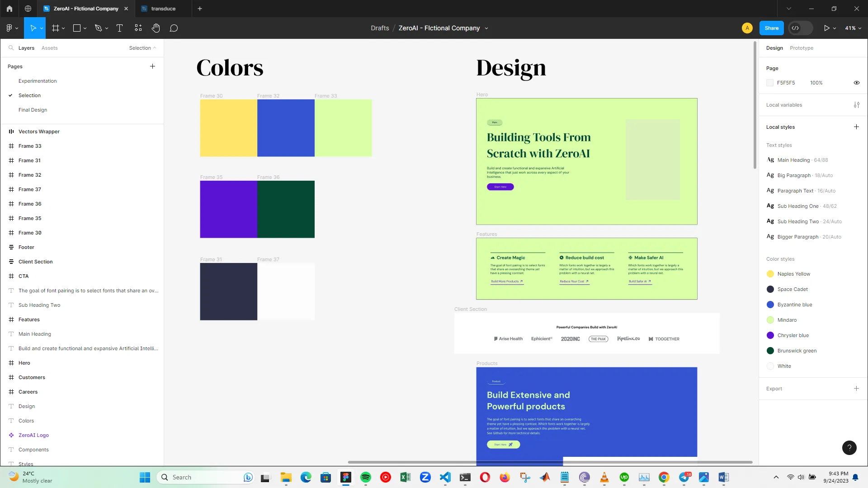Click the Present play icon
Viewport: 868px width, 488px height.
coord(826,28)
